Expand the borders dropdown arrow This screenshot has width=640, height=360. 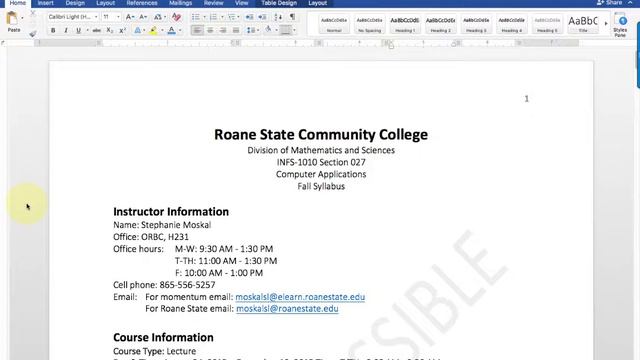294,30
